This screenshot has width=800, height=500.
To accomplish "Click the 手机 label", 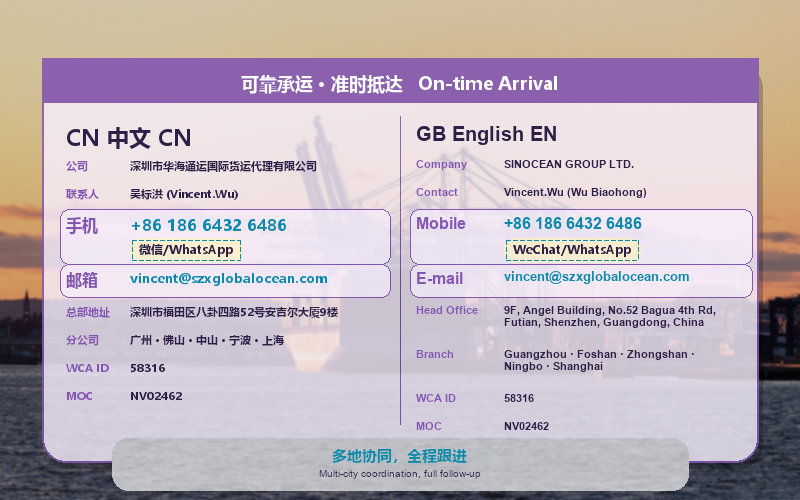I will tap(82, 226).
